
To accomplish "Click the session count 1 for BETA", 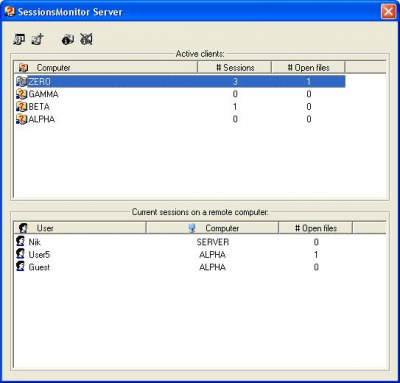I will click(235, 107).
